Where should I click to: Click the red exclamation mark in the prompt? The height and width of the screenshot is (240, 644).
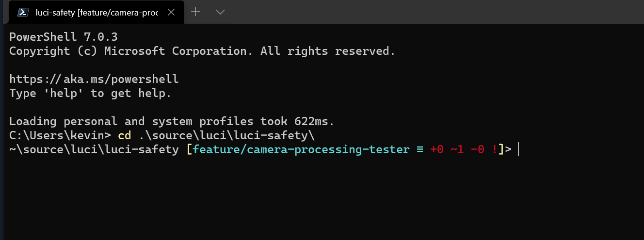[x=495, y=149]
